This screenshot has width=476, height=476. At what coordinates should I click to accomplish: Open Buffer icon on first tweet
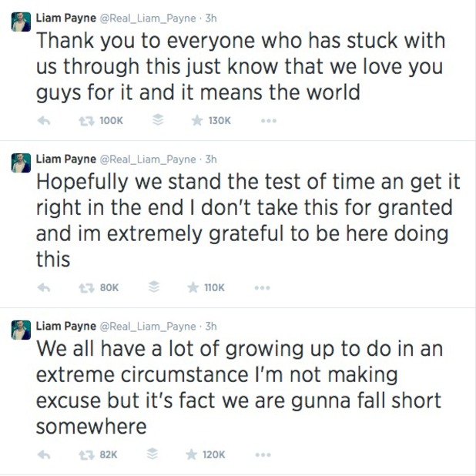(158, 120)
